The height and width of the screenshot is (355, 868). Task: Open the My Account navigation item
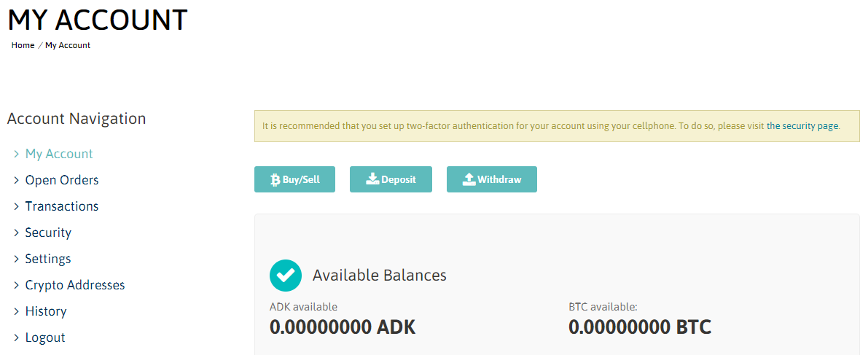tap(59, 154)
